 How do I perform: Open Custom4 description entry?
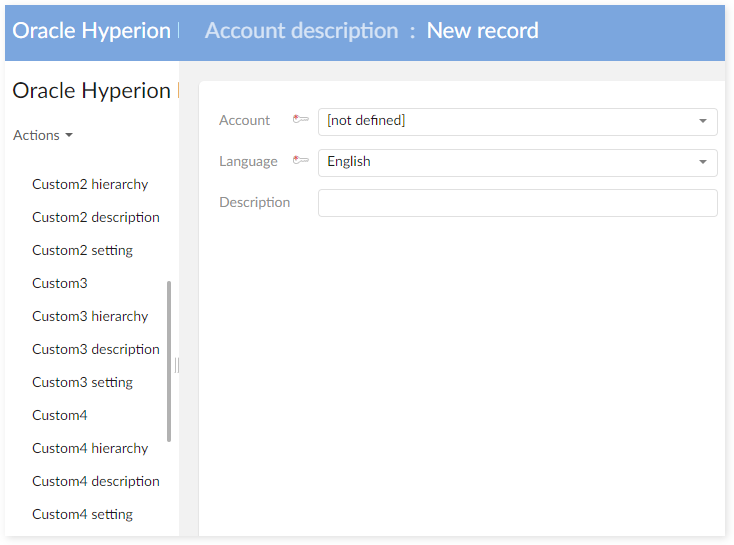coord(96,481)
